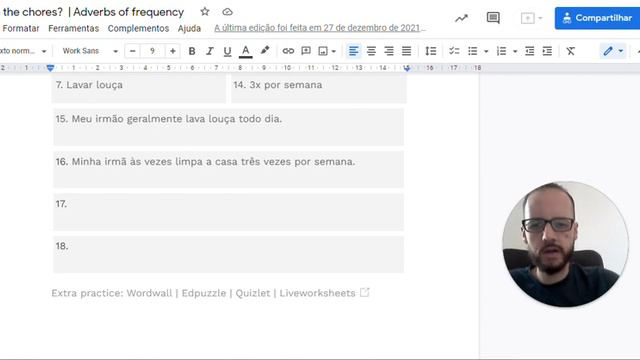The height and width of the screenshot is (360, 640).
Task: Click the cell '14. 3x por semana'
Action: pyautogui.click(x=319, y=88)
